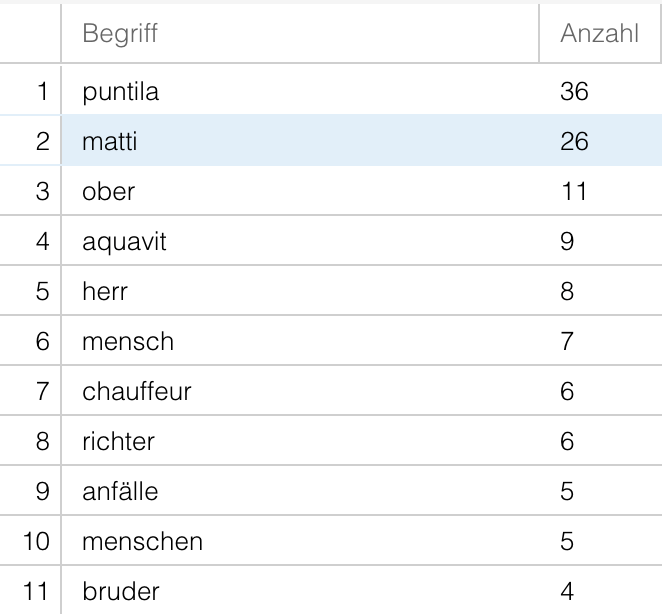Select the count 11 in the ober row
Image resolution: width=662 pixels, height=614 pixels.
click(573, 192)
